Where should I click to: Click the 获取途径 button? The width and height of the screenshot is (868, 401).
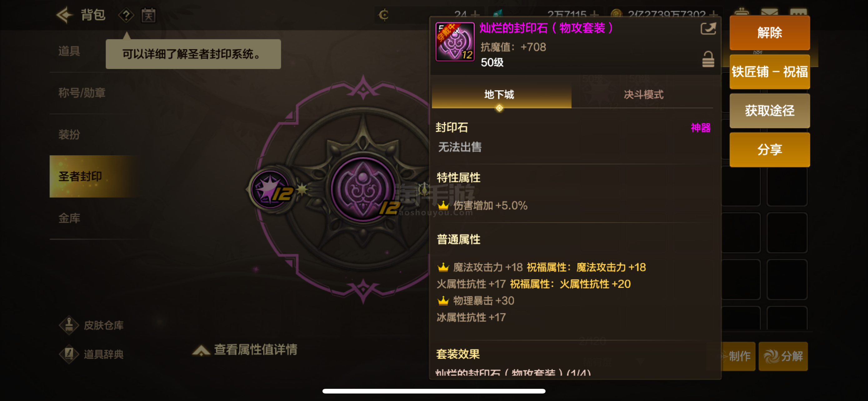click(770, 111)
